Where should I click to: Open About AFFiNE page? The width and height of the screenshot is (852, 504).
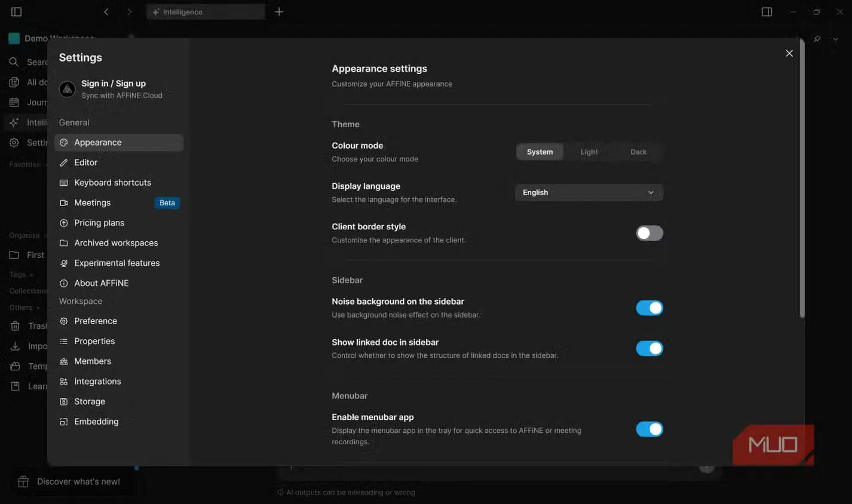point(119,283)
